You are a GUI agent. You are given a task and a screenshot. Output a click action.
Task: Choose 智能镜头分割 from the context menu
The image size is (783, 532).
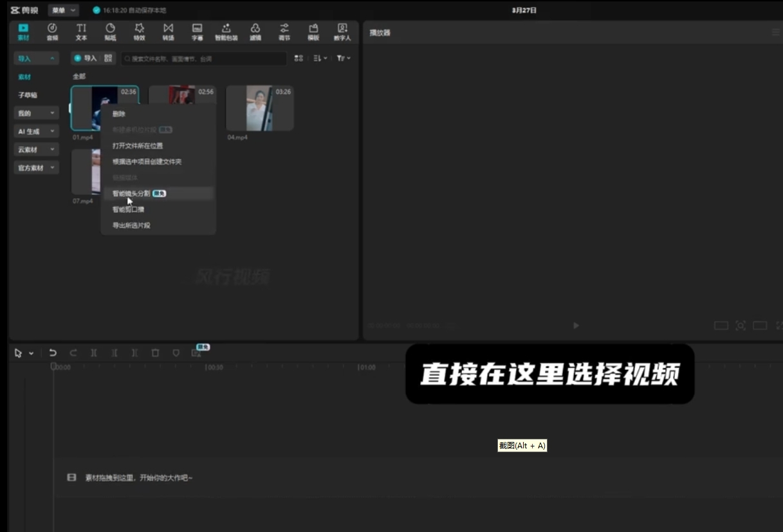coord(131,193)
